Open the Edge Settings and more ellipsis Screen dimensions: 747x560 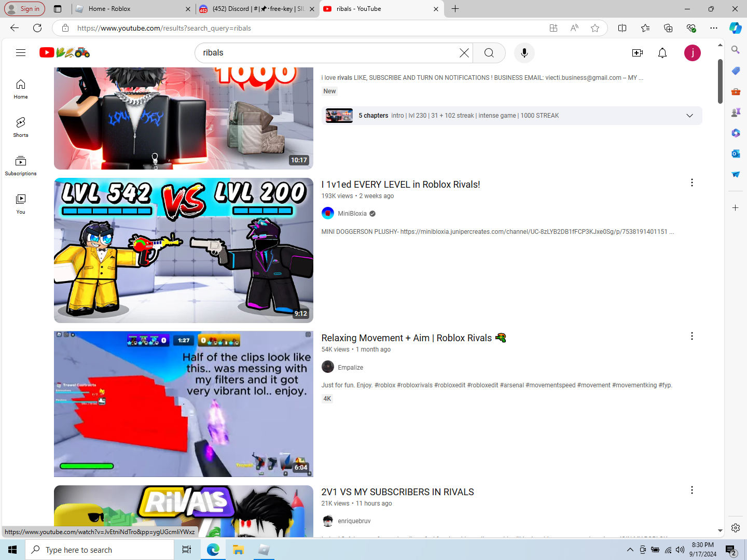pos(714,28)
